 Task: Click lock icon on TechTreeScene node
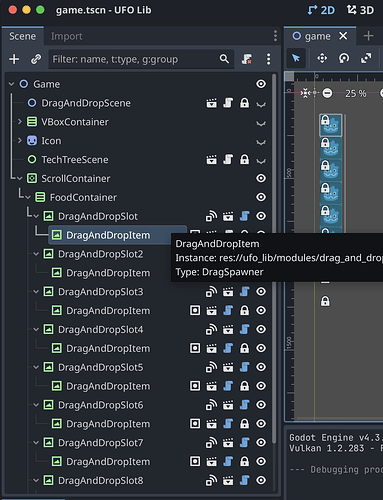[x=244, y=160]
